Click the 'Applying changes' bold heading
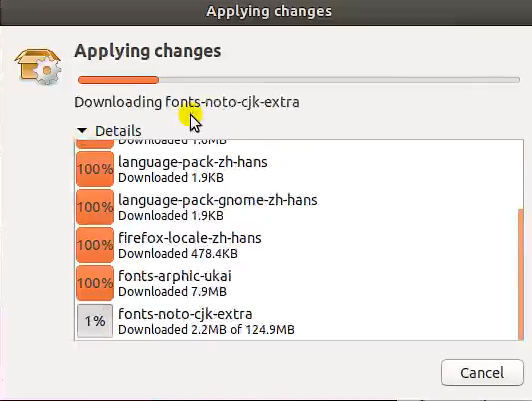 click(x=148, y=51)
